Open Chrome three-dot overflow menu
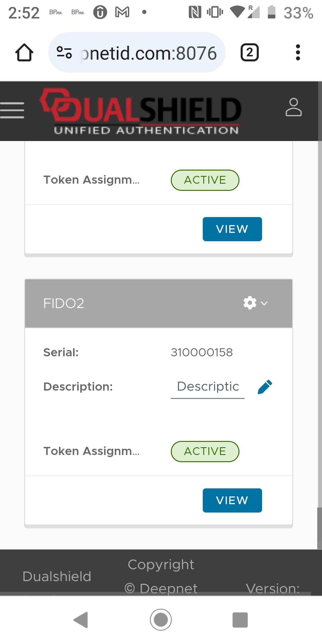Image resolution: width=322 pixels, height=644 pixels. pyautogui.click(x=298, y=53)
